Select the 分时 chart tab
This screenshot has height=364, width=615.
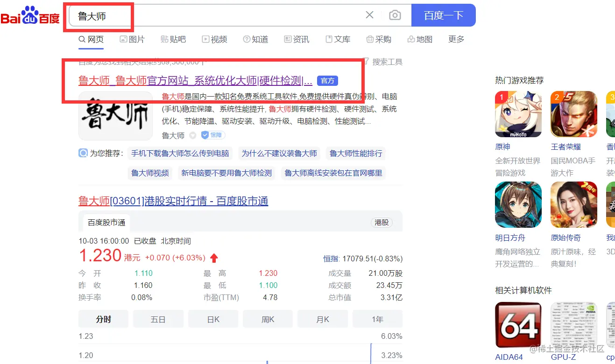(x=104, y=320)
